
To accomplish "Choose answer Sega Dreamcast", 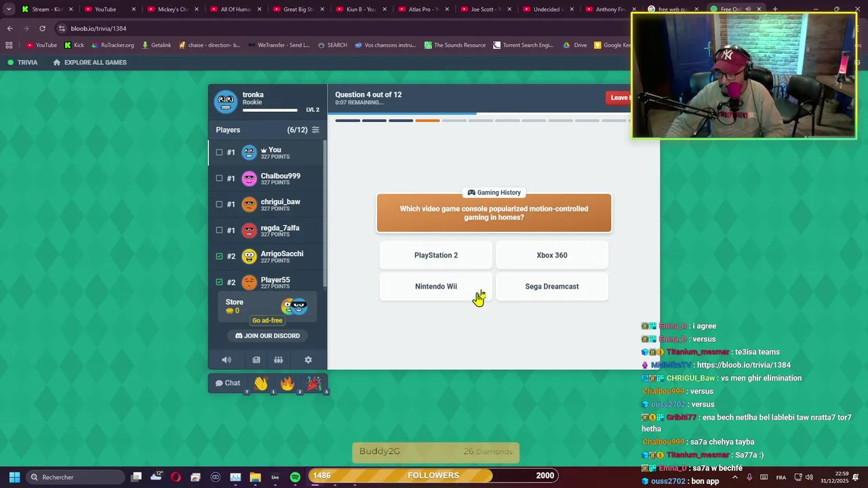I will click(x=552, y=287).
